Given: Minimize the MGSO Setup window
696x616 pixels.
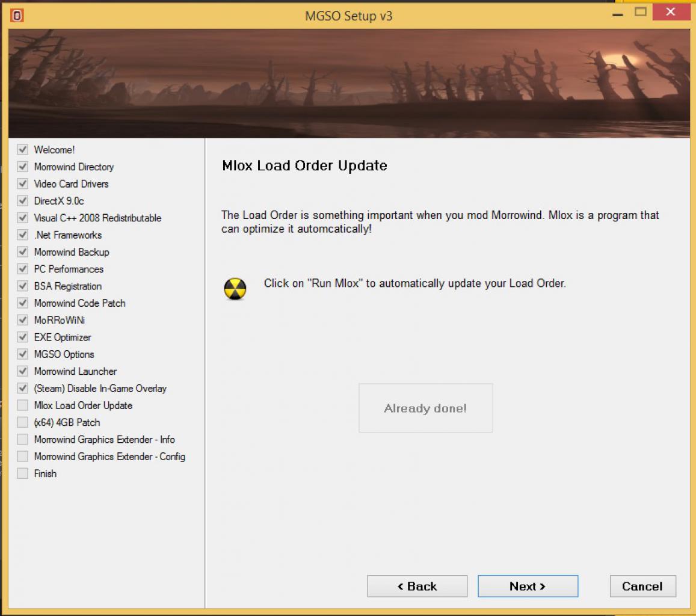Looking at the screenshot, I should pos(617,14).
